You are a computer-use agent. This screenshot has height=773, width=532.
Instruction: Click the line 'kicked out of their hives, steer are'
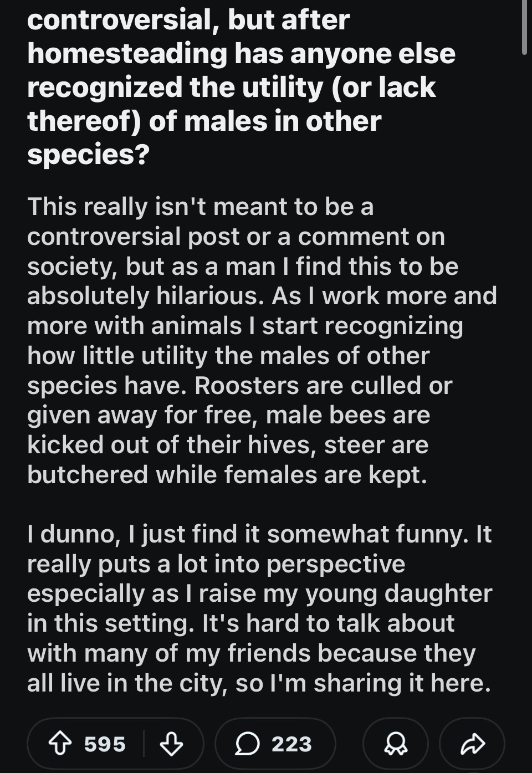(228, 445)
